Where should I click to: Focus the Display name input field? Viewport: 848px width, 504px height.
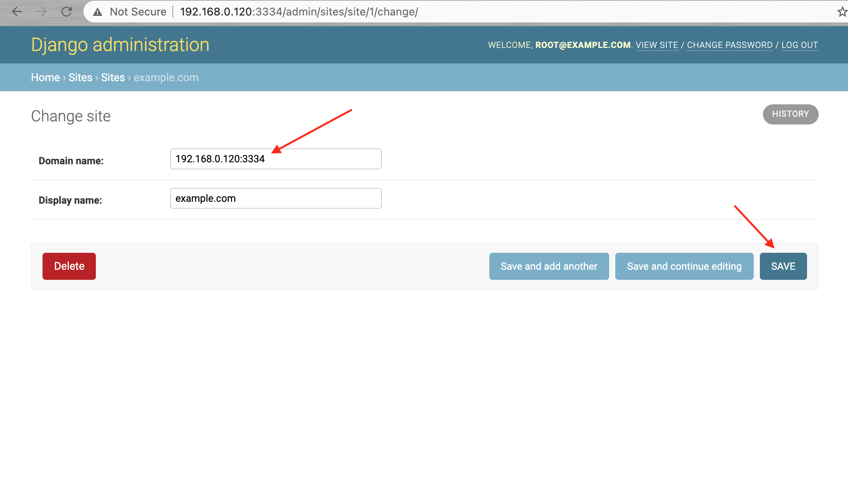tap(276, 198)
